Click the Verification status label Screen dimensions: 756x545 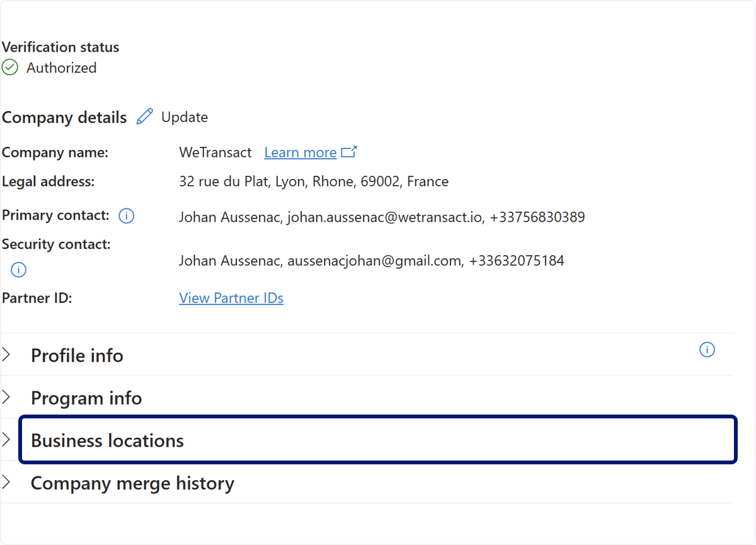[60, 47]
